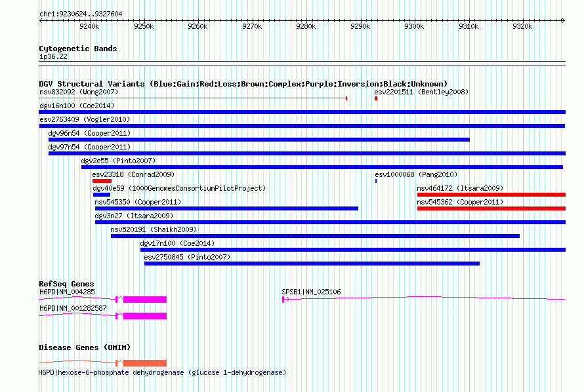Click the nsv464172 (Itsara2009) label

pos(460,188)
